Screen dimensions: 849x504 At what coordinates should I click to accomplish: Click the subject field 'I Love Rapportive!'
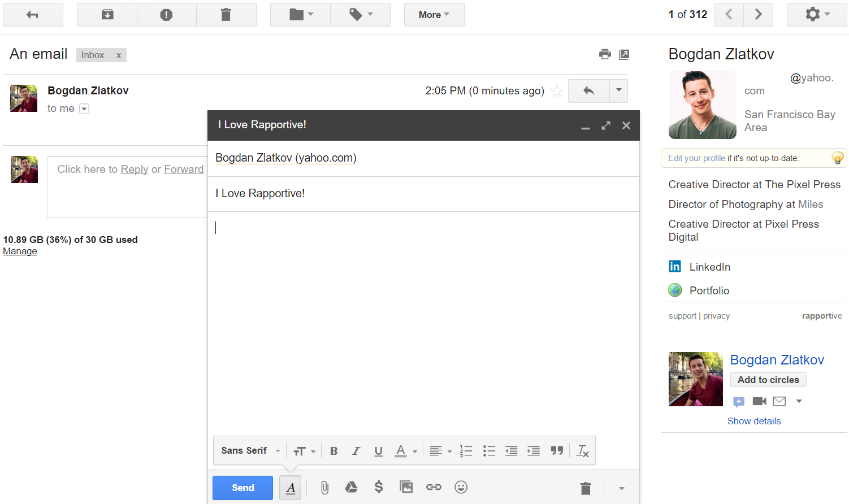tap(423, 194)
